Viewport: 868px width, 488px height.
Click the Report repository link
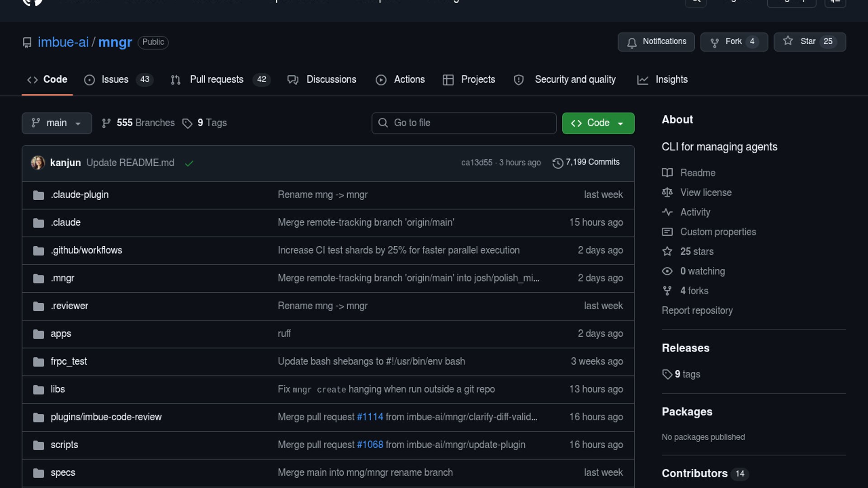pyautogui.click(x=697, y=310)
